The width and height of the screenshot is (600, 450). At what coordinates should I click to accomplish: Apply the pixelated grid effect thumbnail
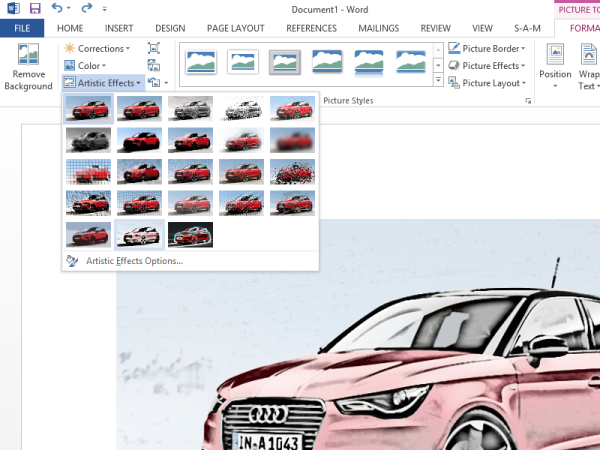click(x=88, y=171)
